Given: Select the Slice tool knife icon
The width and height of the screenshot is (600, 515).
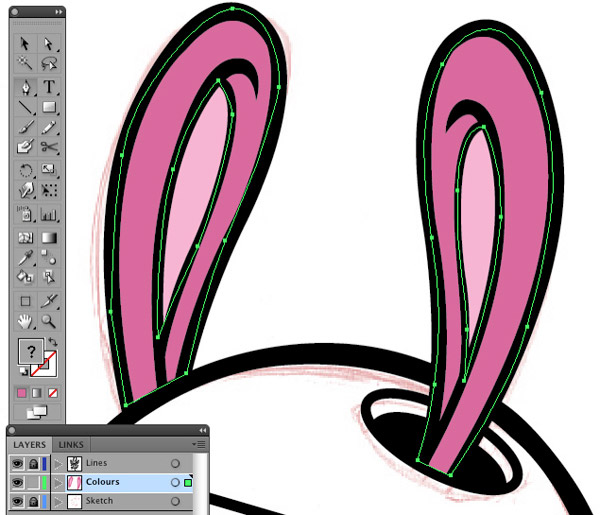Looking at the screenshot, I should (x=49, y=301).
